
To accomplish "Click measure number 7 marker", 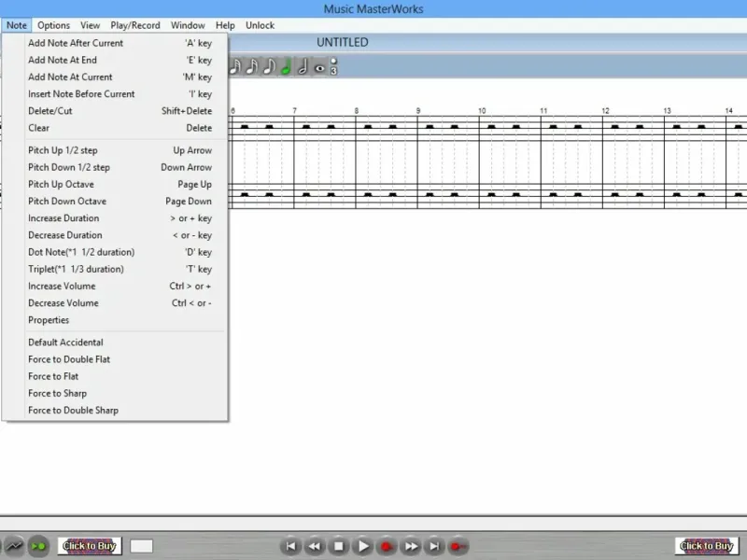I will point(295,111).
